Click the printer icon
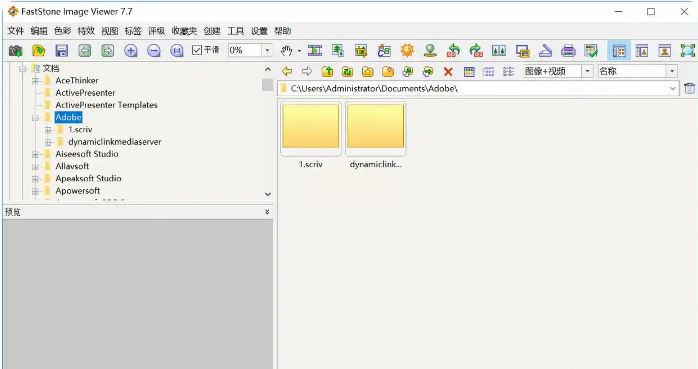The width and height of the screenshot is (698, 369). (568, 51)
